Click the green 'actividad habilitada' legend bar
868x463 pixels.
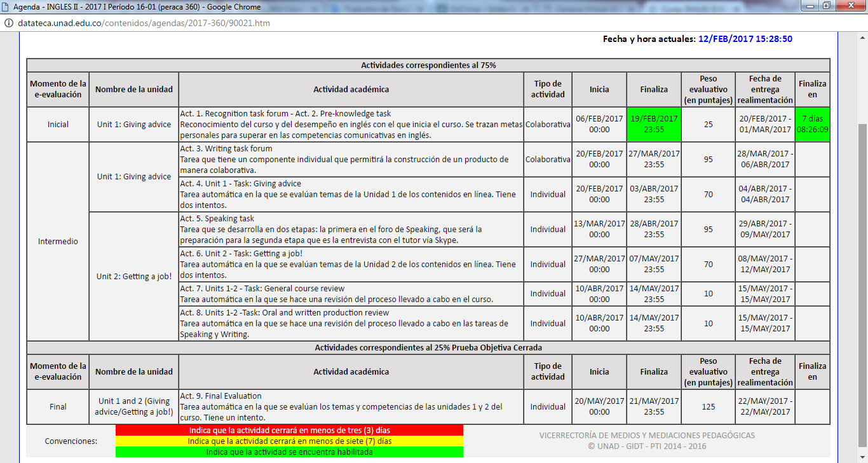click(289, 452)
